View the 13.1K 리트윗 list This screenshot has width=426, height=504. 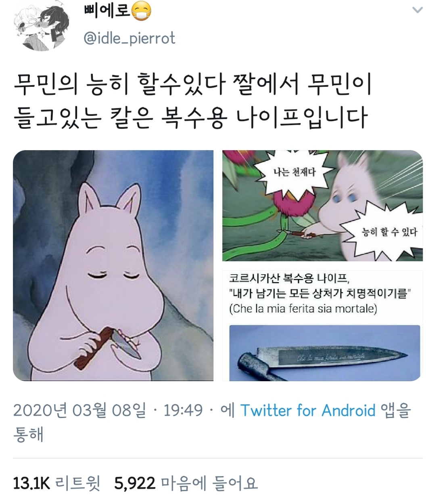57,483
